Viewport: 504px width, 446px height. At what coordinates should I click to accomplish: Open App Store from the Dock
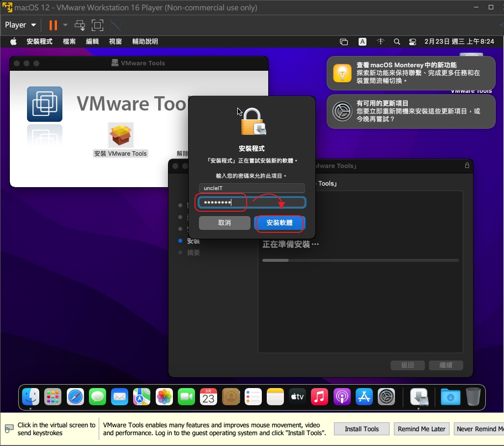coord(364,397)
